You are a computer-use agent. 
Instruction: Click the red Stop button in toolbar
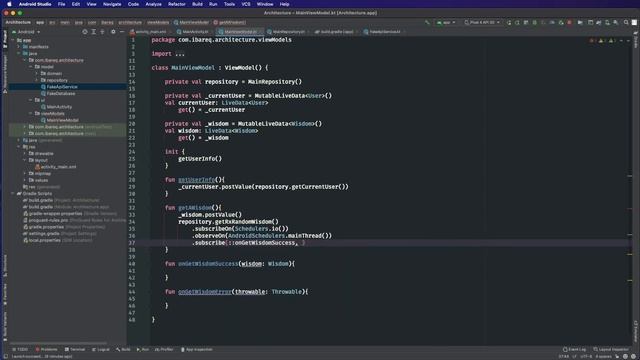pyautogui.click(x=569, y=22)
